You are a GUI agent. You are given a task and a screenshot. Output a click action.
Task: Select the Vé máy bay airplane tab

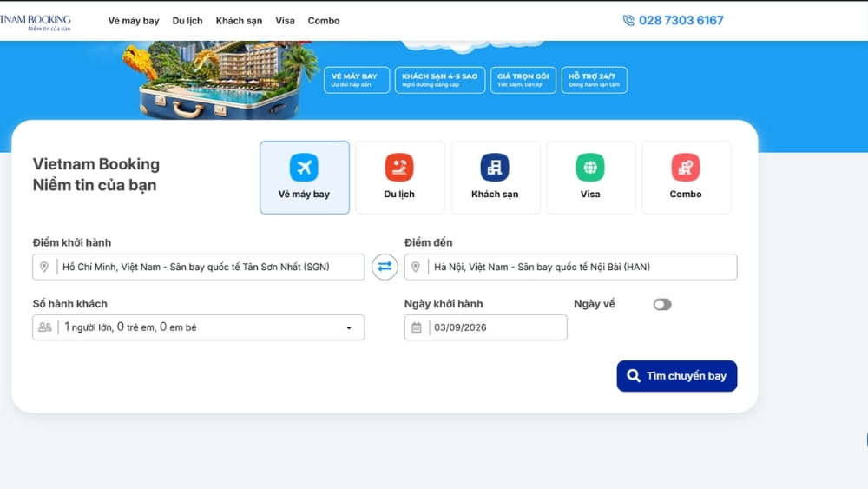(305, 177)
